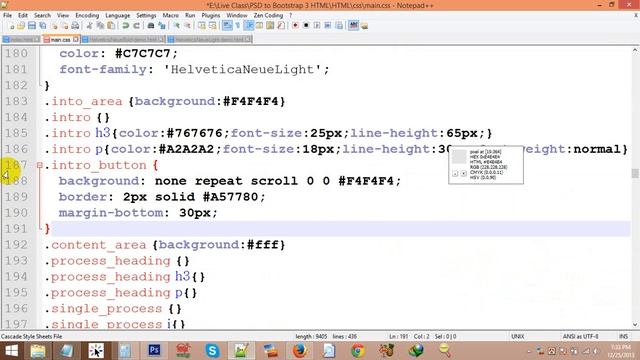Open the Macro menu

[171, 16]
